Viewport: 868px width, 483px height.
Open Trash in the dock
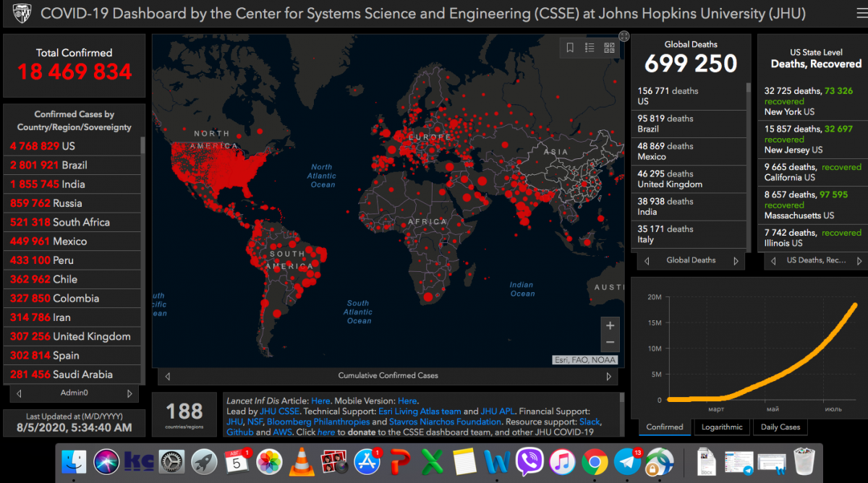tap(804, 461)
